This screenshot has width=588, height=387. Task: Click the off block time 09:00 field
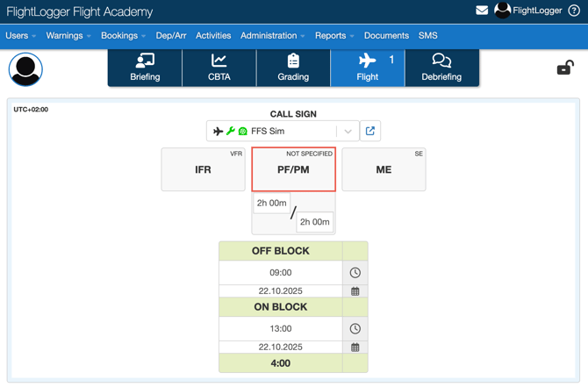click(281, 273)
